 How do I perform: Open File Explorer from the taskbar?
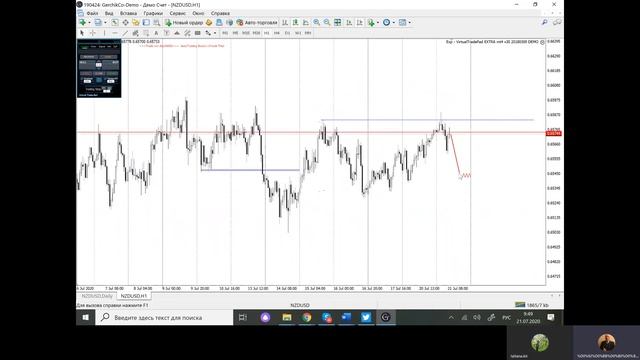click(x=287, y=318)
